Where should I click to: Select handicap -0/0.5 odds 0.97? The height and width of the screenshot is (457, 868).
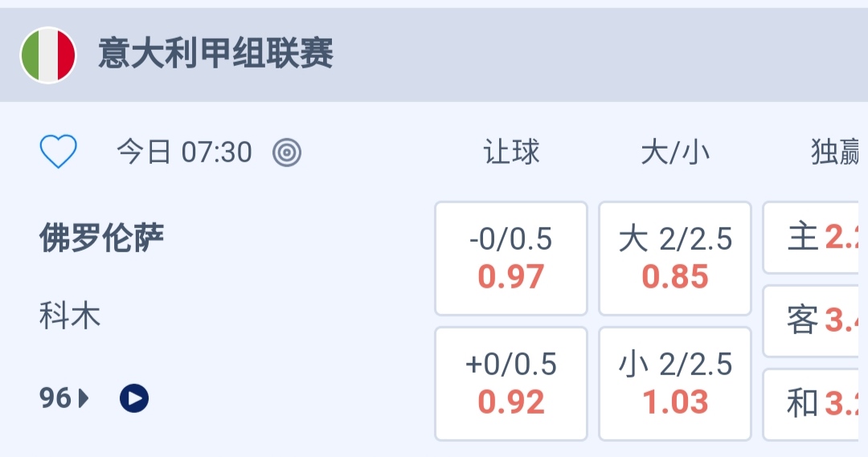[x=511, y=259]
